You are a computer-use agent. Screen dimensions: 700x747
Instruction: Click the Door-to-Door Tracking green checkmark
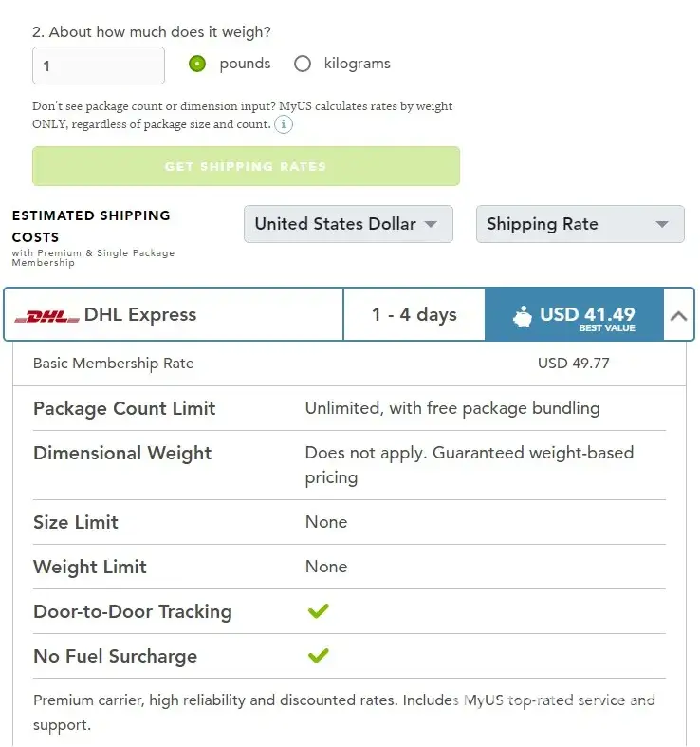coord(319,611)
